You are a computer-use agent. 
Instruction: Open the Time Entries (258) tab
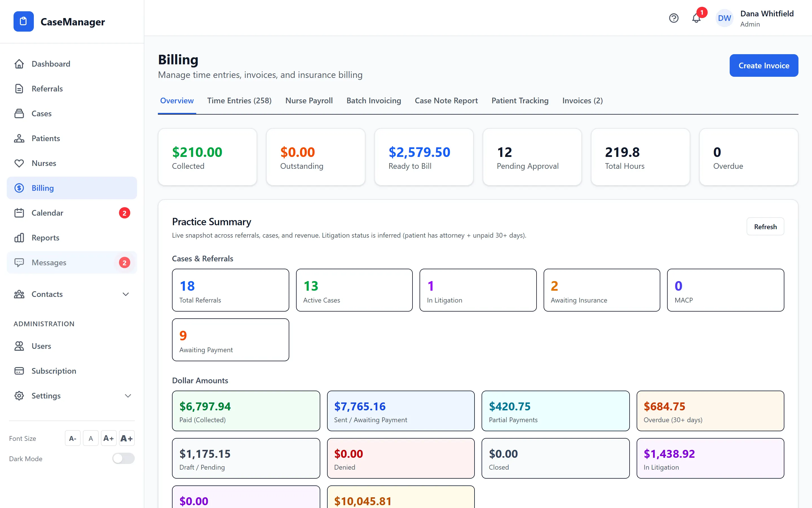click(239, 101)
